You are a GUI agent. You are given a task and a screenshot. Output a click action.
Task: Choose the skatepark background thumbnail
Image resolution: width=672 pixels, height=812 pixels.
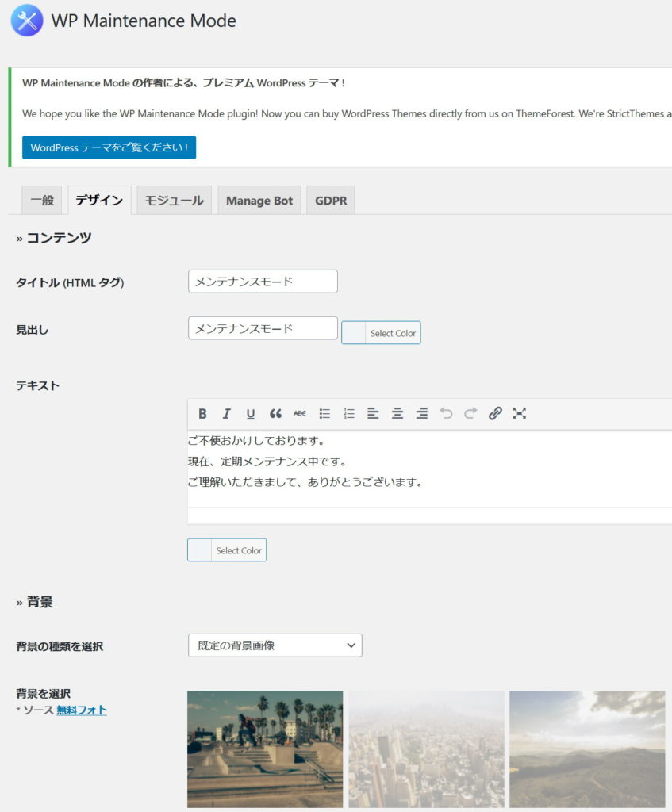pos(265,749)
